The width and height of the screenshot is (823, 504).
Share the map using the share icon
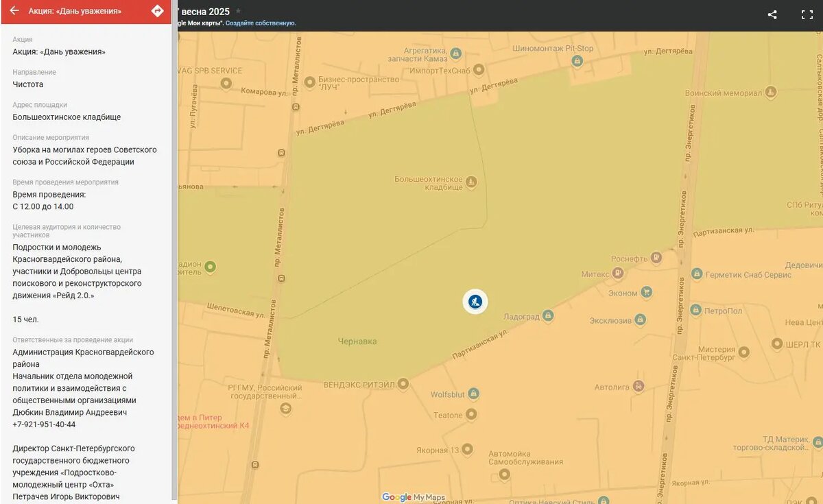coord(772,14)
